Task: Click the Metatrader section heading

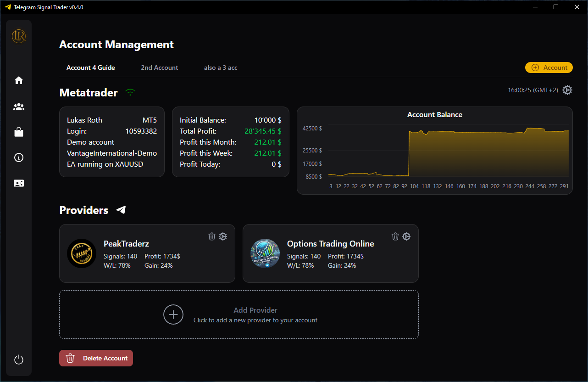Action: coord(89,93)
